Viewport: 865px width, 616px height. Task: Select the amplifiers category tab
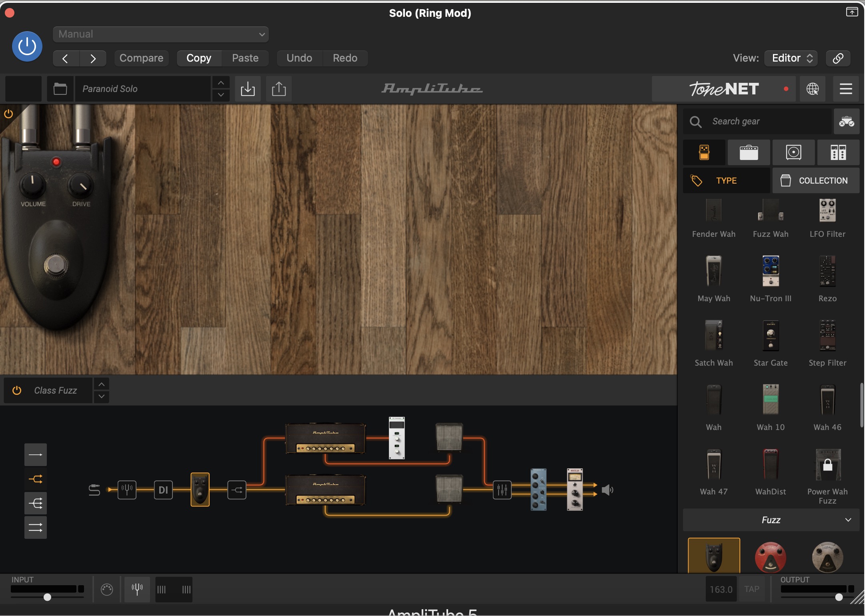pos(749,152)
